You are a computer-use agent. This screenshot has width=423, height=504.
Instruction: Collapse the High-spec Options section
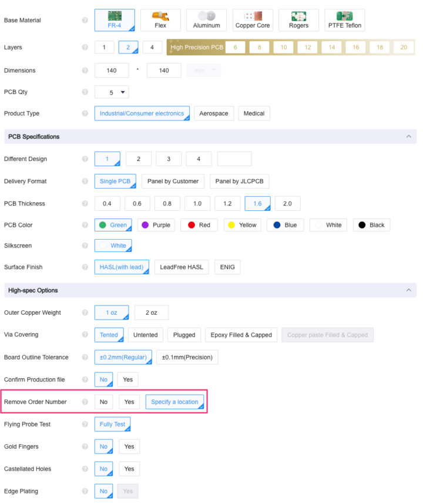[x=408, y=291]
